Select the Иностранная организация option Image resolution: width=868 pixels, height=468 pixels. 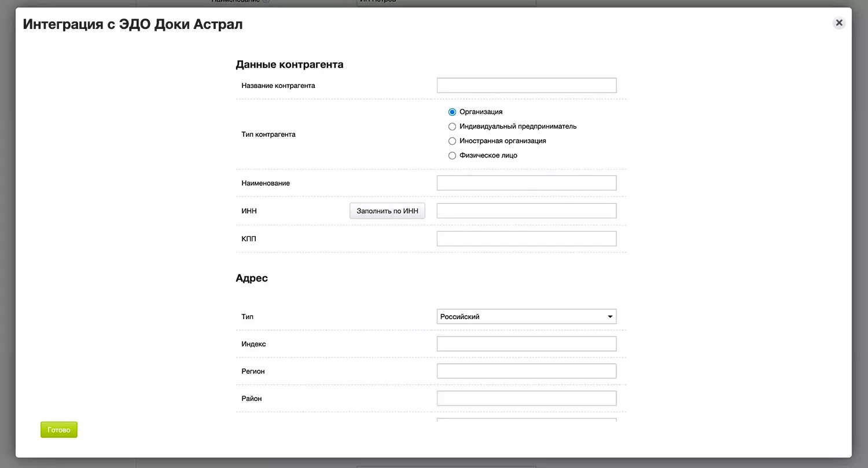(453, 141)
